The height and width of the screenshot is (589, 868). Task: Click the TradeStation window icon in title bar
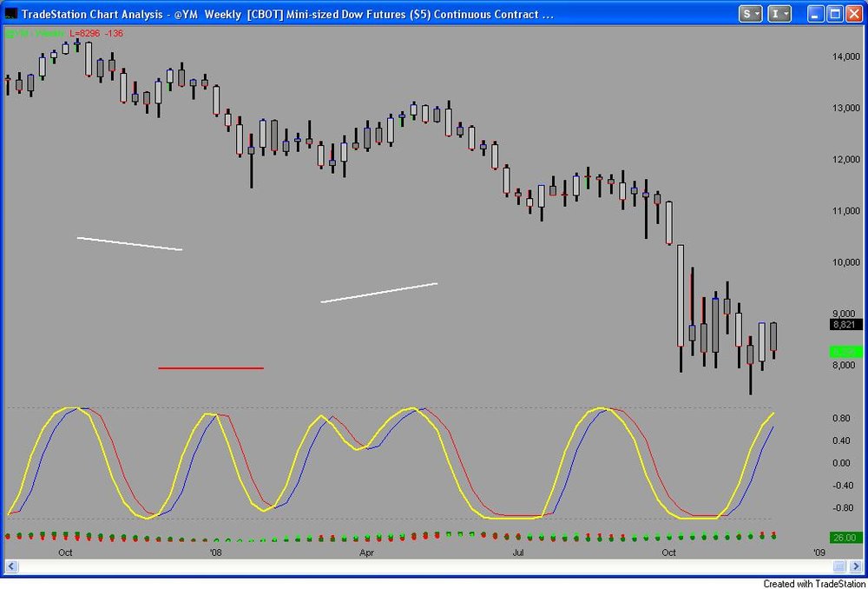click(x=10, y=15)
